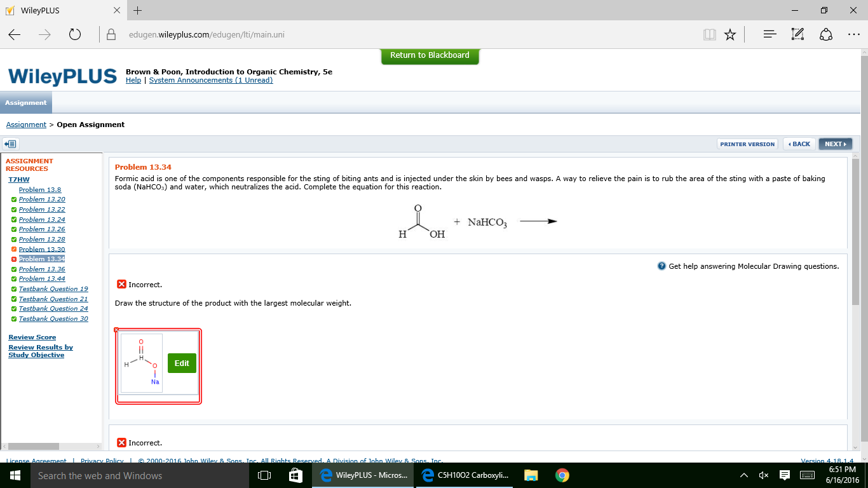
Task: Click the Edit button on the drawn structure
Action: (182, 363)
